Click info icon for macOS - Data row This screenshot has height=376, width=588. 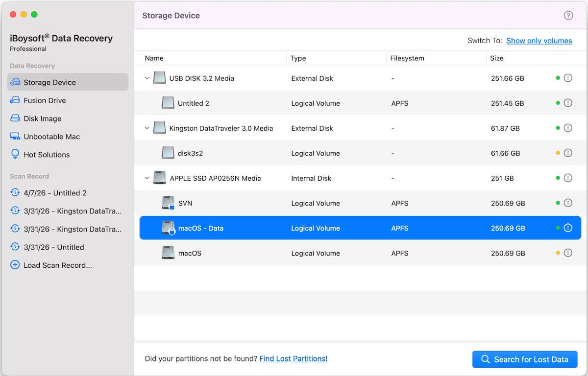[568, 228]
